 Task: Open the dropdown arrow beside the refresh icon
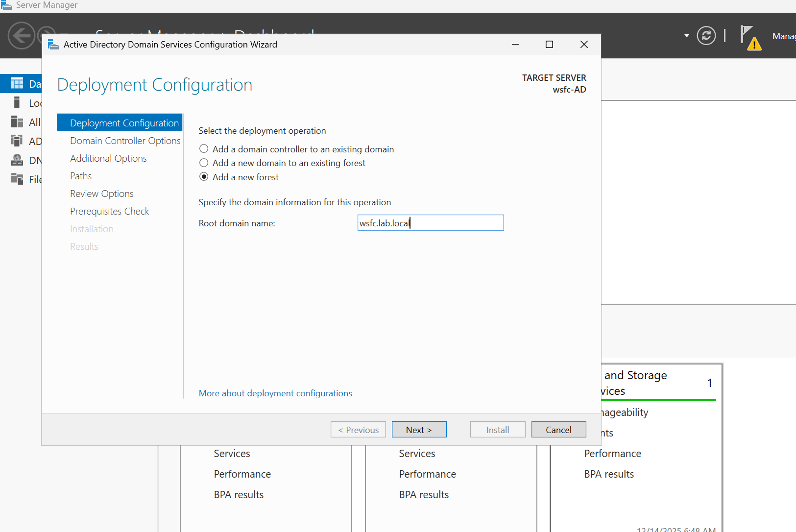tap(687, 36)
